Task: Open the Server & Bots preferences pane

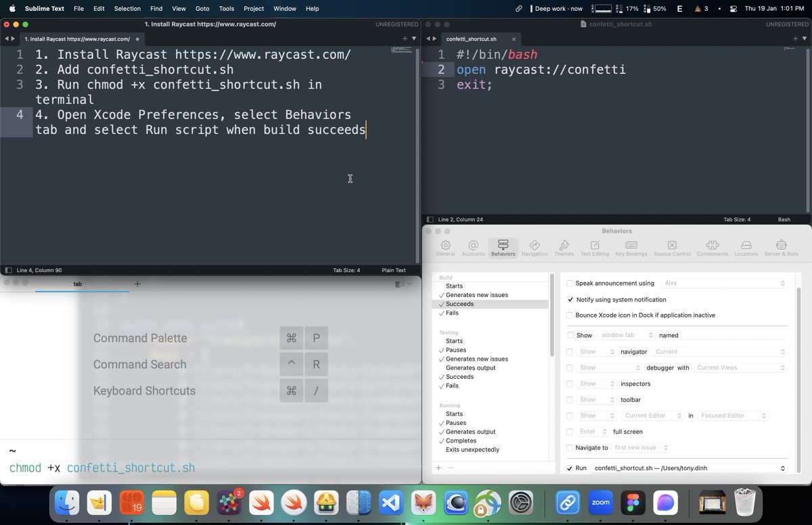Action: 781,248
